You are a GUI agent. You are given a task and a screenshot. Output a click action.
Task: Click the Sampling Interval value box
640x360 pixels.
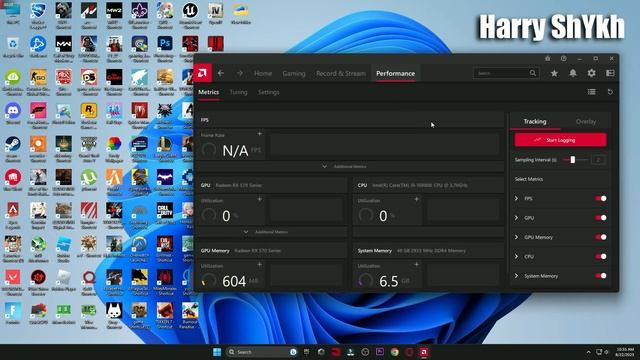pos(598,160)
